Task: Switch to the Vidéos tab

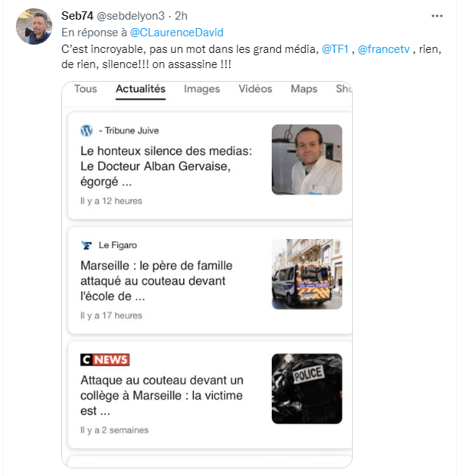Action: 255,89
